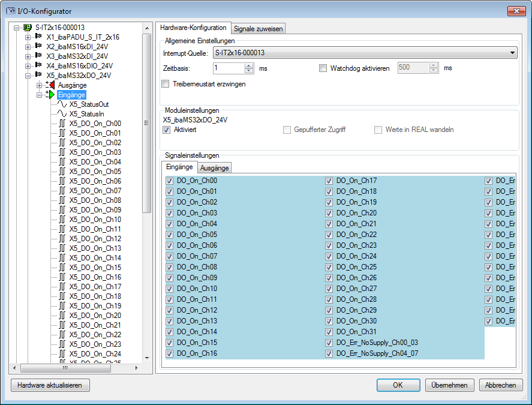Click the green Eingänge arrow icon
This screenshot has width=532, height=405.
click(x=50, y=95)
